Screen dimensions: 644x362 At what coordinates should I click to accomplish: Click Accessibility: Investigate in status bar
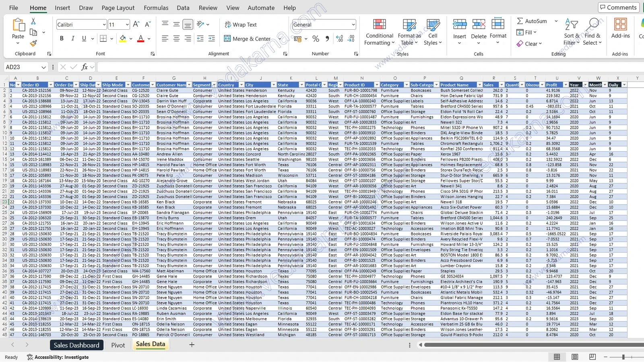click(x=58, y=357)
